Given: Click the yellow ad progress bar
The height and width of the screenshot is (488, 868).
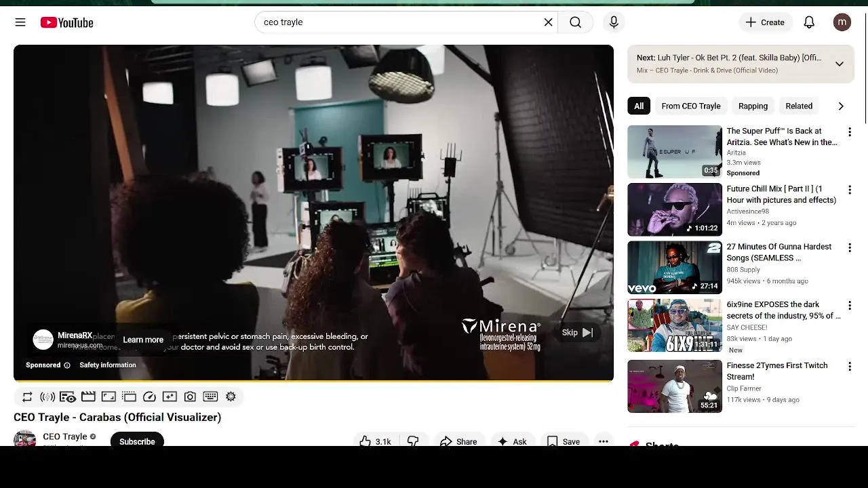Looking at the screenshot, I should click(x=313, y=381).
